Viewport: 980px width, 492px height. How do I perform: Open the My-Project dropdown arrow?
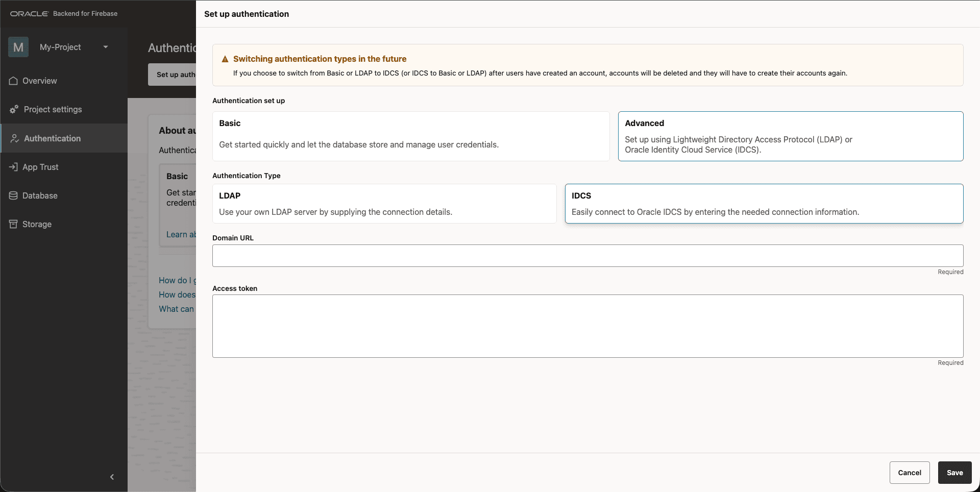pyautogui.click(x=106, y=47)
